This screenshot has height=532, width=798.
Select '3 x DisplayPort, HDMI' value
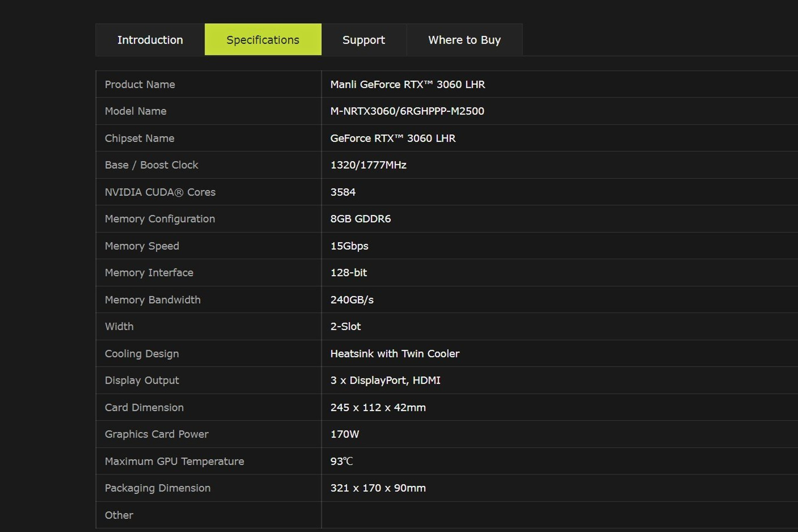(385, 380)
